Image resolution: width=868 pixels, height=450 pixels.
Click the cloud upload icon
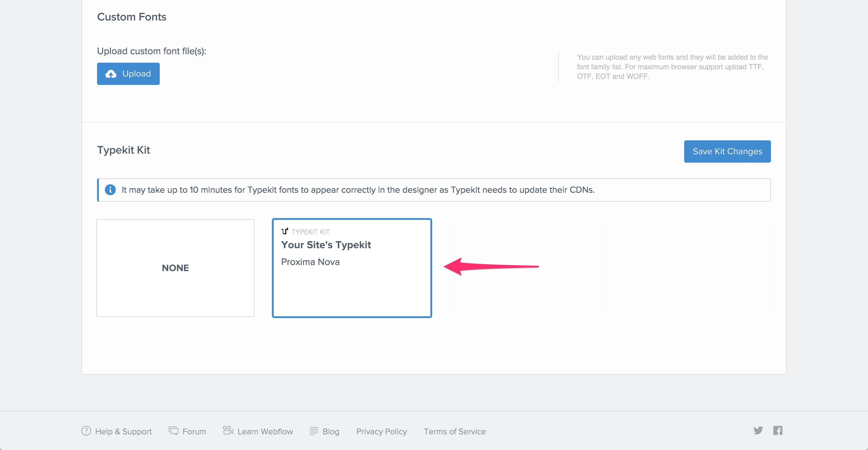click(x=111, y=74)
